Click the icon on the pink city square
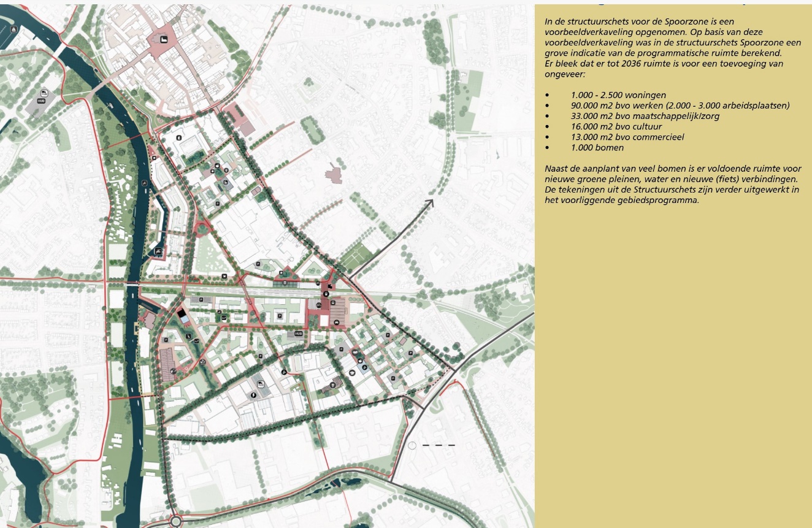 [x=164, y=40]
